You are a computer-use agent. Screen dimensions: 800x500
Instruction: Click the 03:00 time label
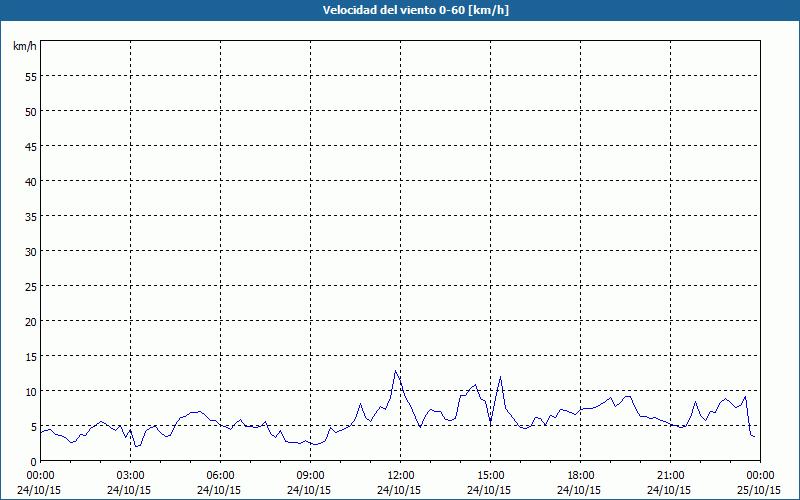pos(131,476)
